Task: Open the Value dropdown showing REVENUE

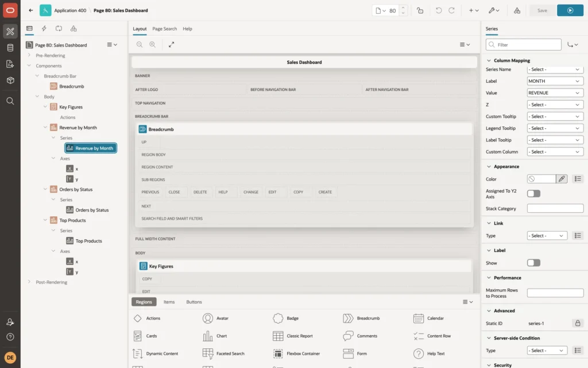Action: coord(555,93)
